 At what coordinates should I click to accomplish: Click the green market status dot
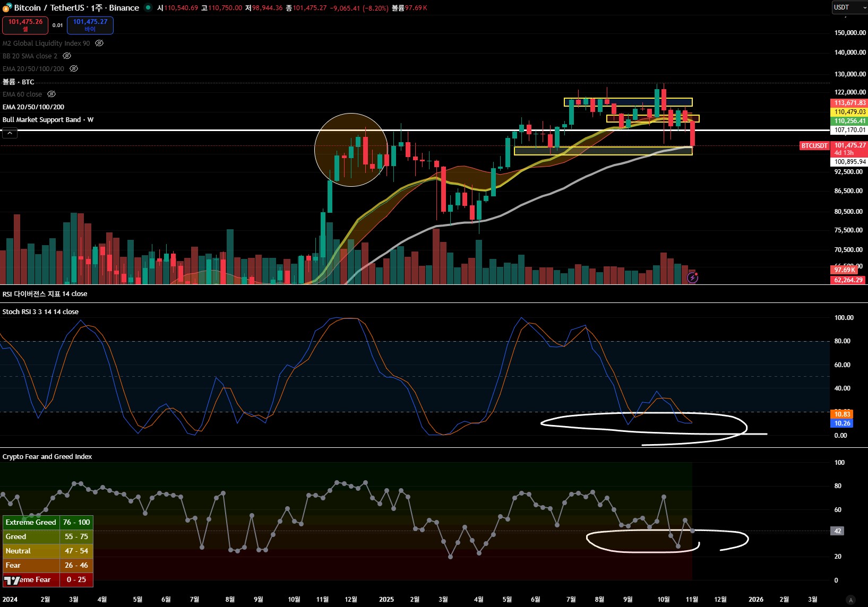tap(148, 8)
